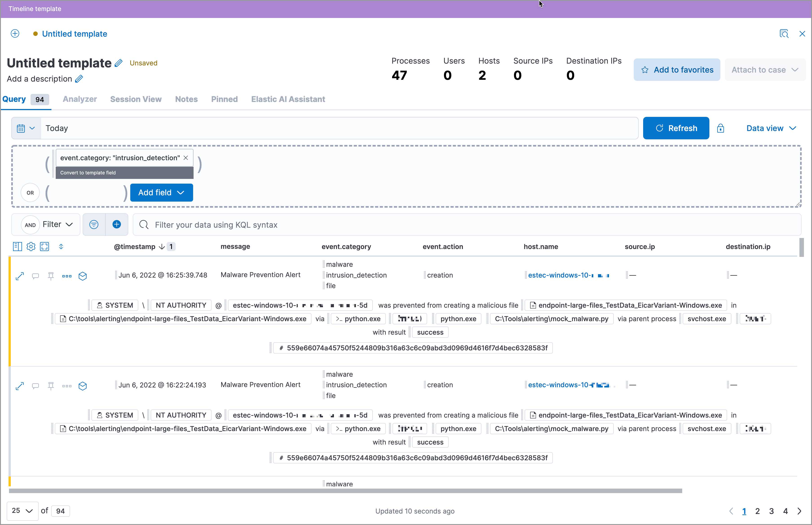The image size is (812, 525).
Task: Open the event renderers settings gear
Action: [31, 247]
